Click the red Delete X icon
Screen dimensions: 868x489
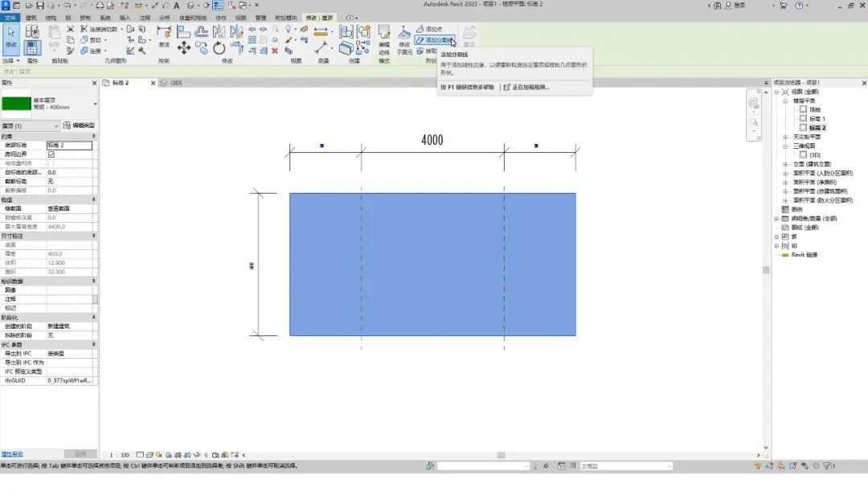pyautogui.click(x=275, y=51)
